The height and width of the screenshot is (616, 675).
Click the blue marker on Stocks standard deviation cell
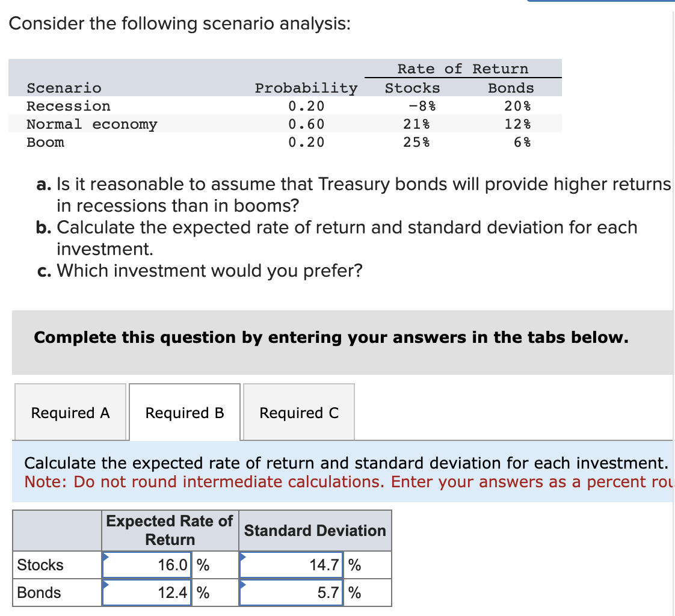click(x=242, y=557)
